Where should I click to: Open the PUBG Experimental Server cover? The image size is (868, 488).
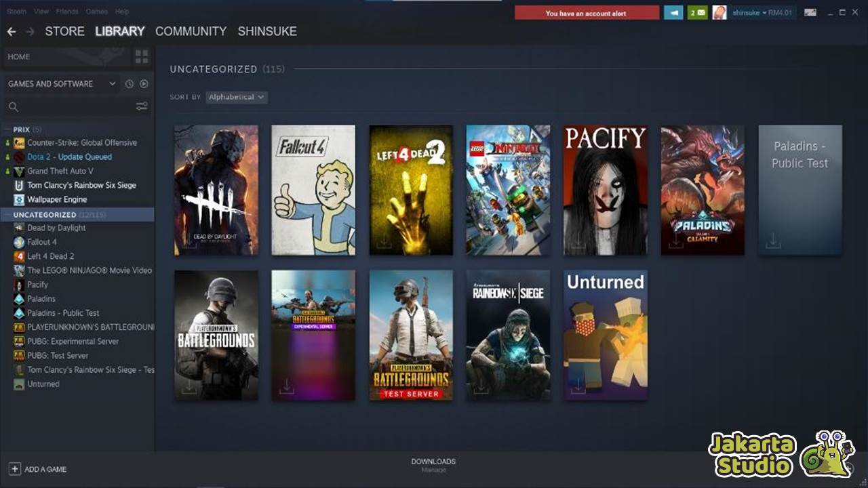313,335
